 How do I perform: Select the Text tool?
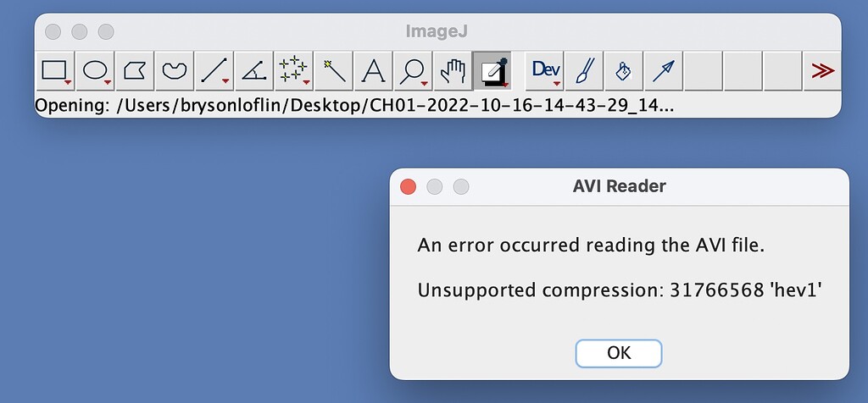tap(373, 71)
